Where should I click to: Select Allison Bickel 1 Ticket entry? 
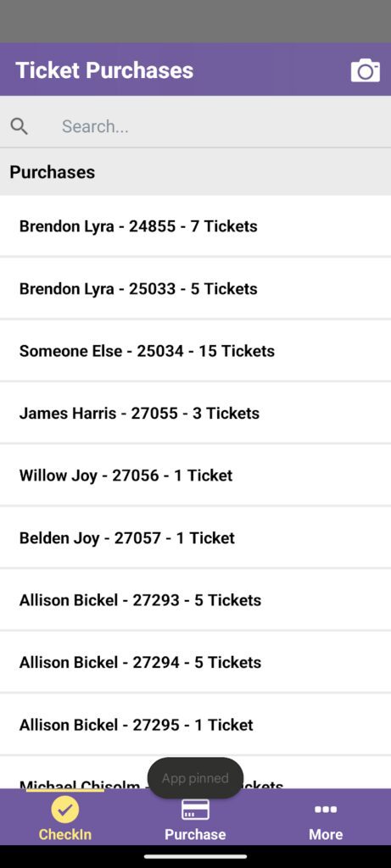point(195,725)
